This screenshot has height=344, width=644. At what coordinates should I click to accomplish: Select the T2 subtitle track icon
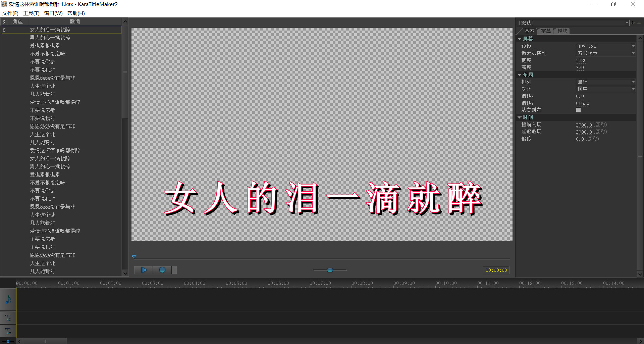tap(8, 331)
